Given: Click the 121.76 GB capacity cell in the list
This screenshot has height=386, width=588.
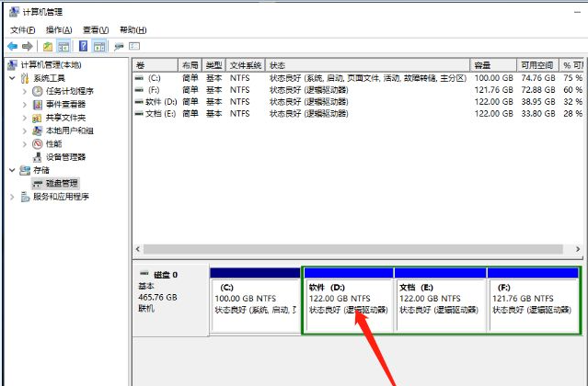Looking at the screenshot, I should click(493, 90).
